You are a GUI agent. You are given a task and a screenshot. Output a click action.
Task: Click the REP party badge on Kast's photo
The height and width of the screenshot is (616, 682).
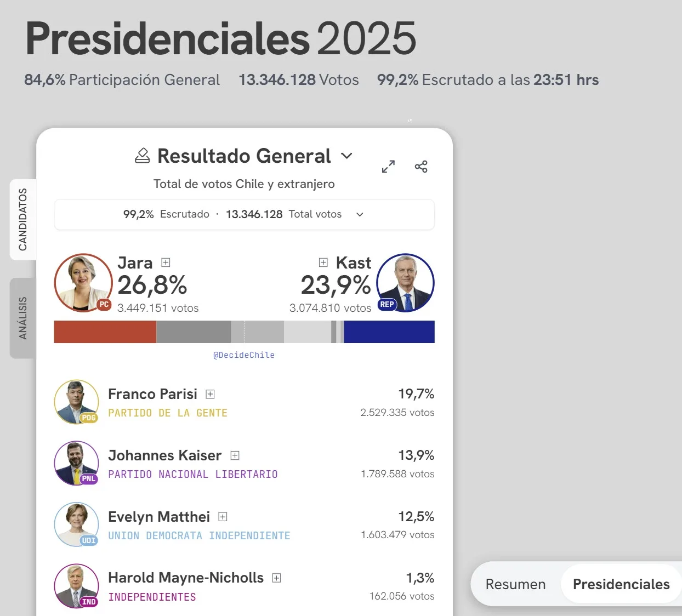tap(387, 305)
